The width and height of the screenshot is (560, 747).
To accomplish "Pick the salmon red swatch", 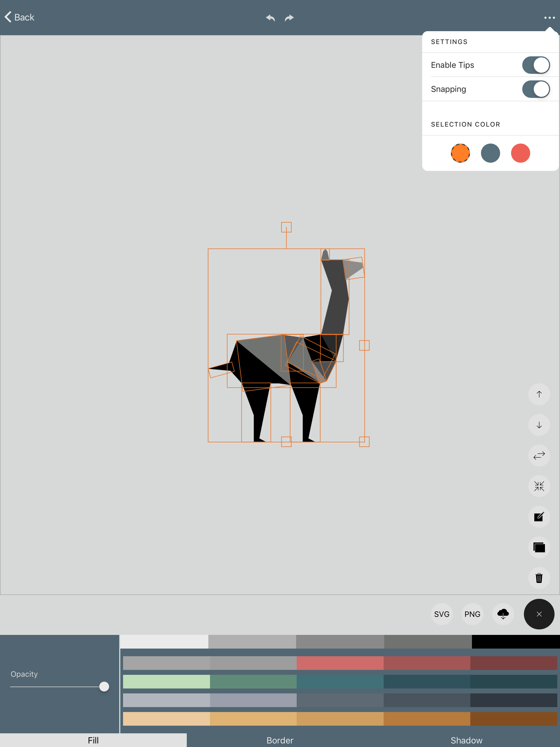I will 340,663.
